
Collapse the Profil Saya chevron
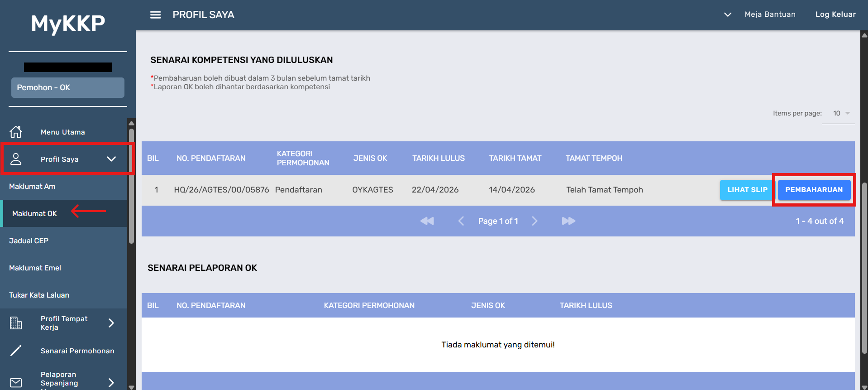[x=111, y=159]
